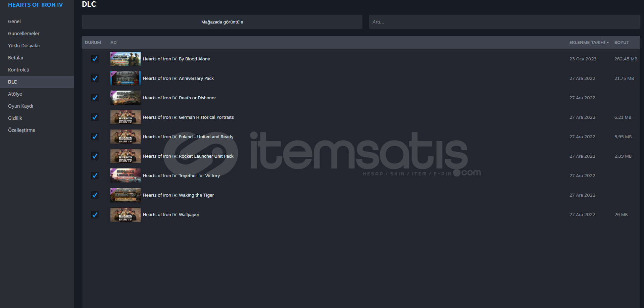Click the 23 Oca 2023 date cell
Viewport: 644px width, 308px height.
tap(583, 59)
